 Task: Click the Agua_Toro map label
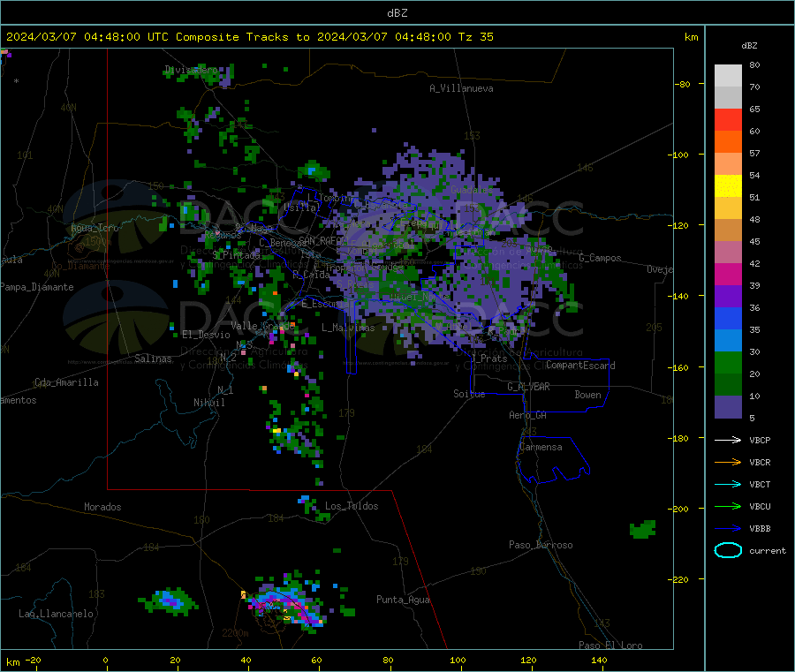[x=95, y=228]
